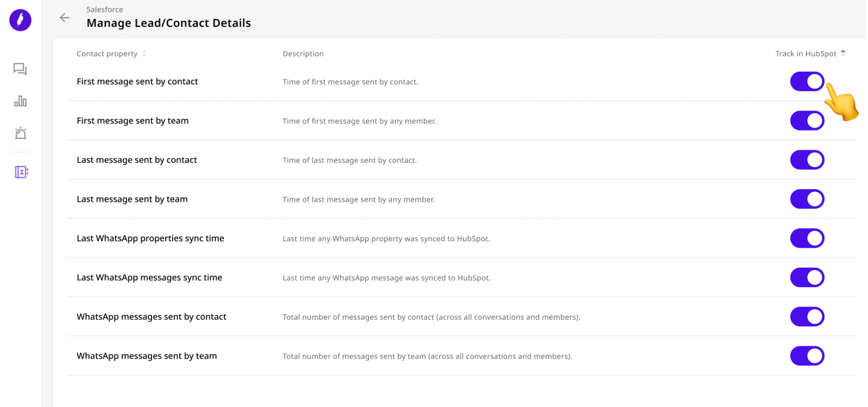Open the conversations chat icon in sidebar
This screenshot has width=868, height=407.
point(20,69)
